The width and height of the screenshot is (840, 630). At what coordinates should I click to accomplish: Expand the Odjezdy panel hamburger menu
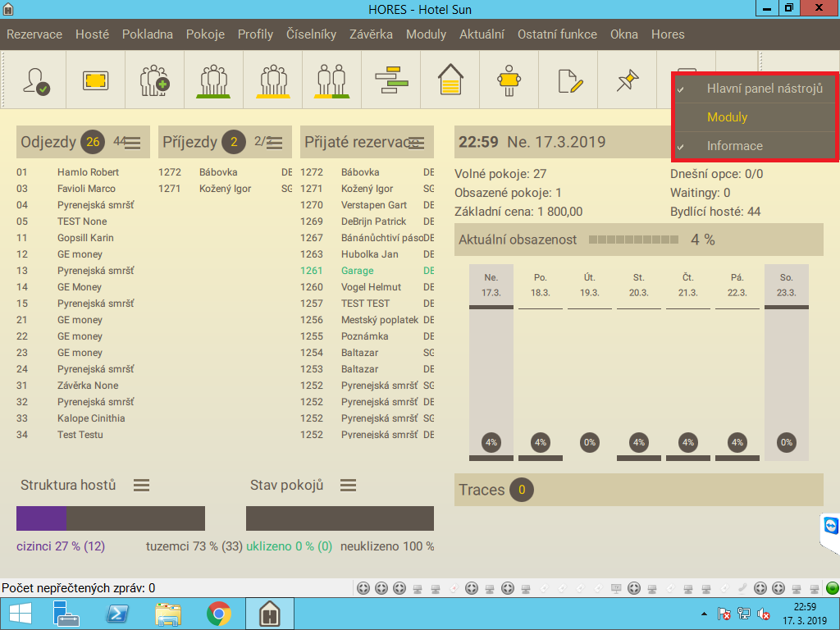tap(133, 144)
